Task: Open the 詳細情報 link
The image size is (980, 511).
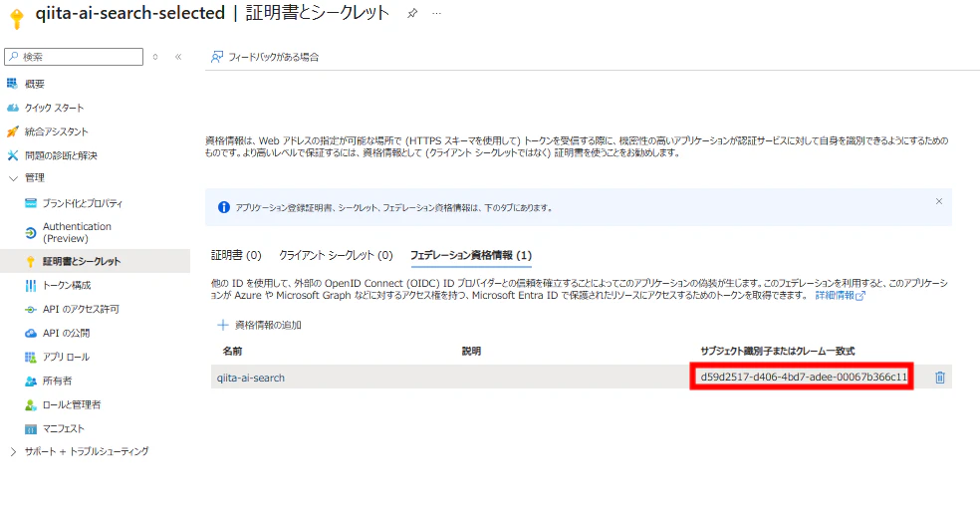Action: tap(840, 295)
